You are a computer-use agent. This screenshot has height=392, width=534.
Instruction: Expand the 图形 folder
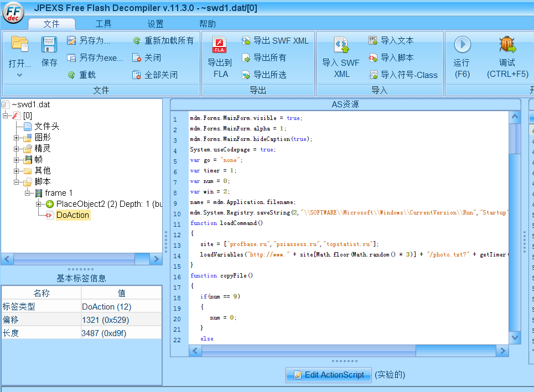16,138
